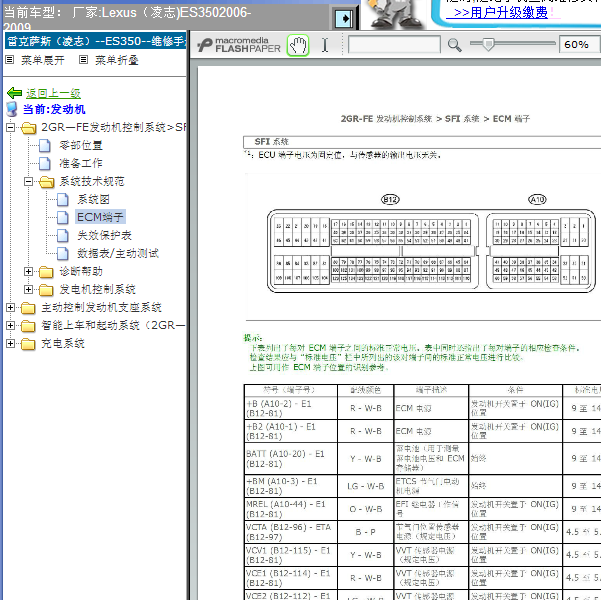Click the 60% zoom percentage field

(x=579, y=44)
